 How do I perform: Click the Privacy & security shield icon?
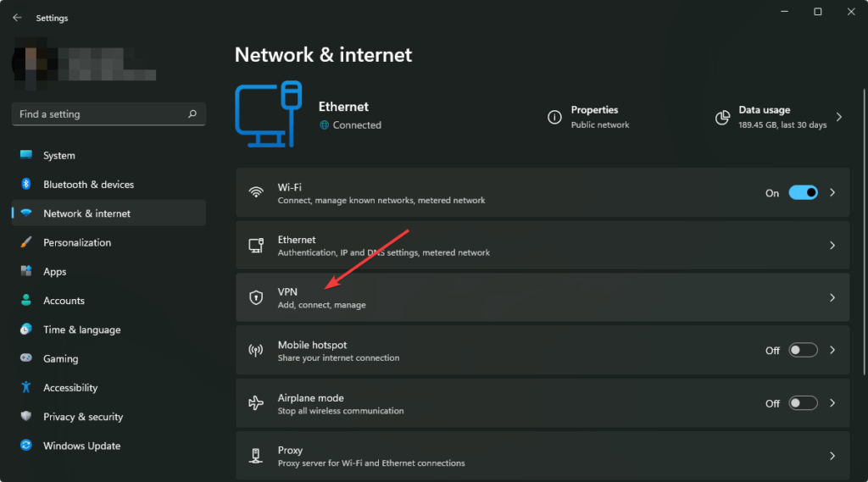click(x=26, y=416)
